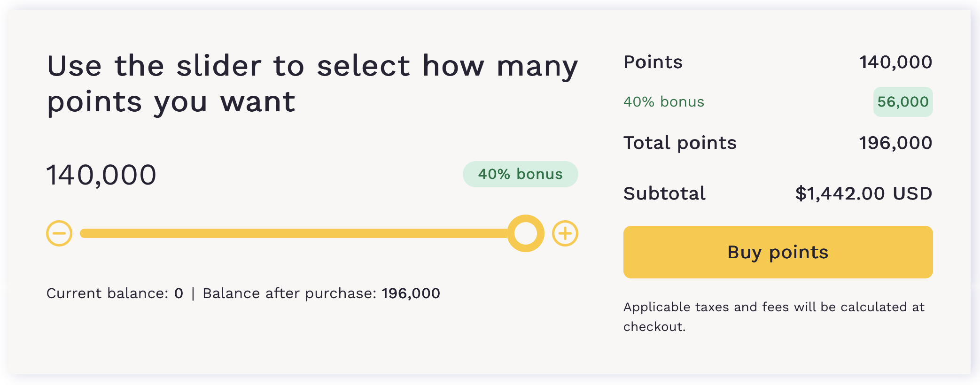Click the Points label in the summary
The height and width of the screenshot is (385, 980).
(x=653, y=62)
